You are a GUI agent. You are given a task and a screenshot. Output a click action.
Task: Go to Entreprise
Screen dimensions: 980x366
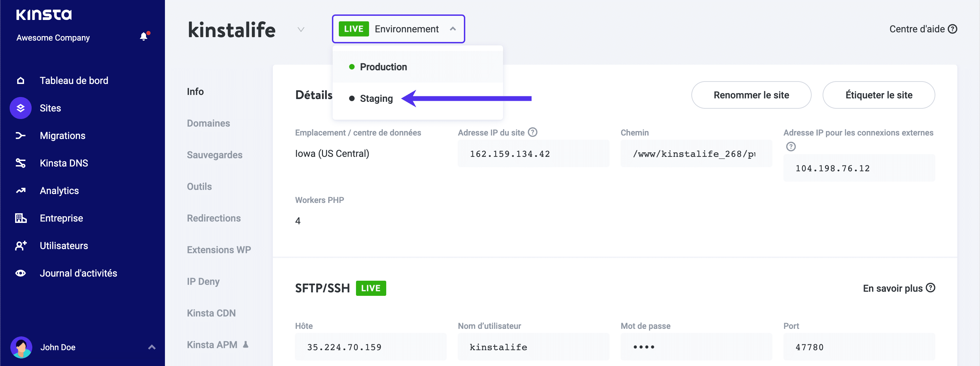coord(61,218)
